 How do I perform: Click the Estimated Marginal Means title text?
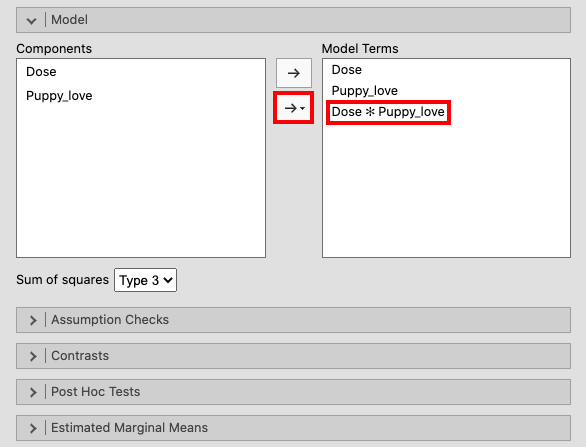(x=129, y=427)
